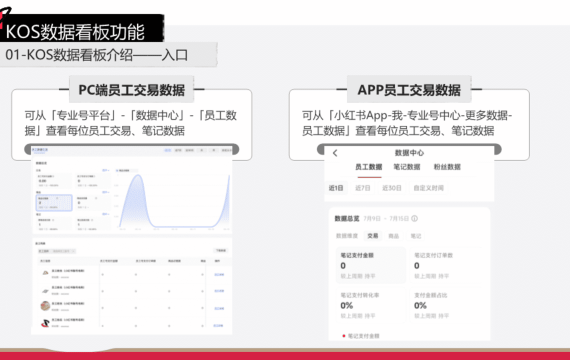Select the 交易 data dimension chip
This screenshot has height=360, width=570.
coord(373,236)
